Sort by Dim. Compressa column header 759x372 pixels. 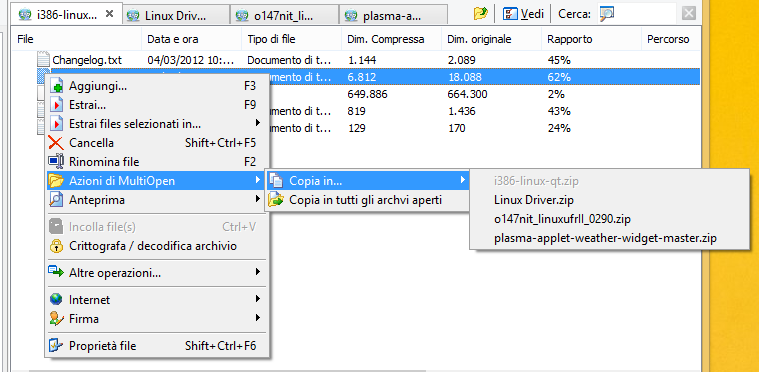click(392, 39)
